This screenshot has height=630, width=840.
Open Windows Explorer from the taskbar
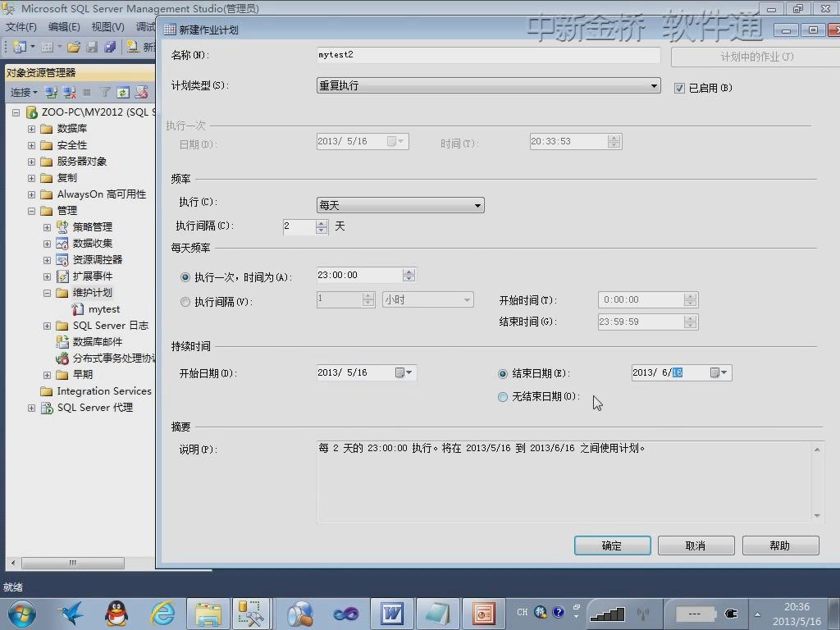(208, 614)
